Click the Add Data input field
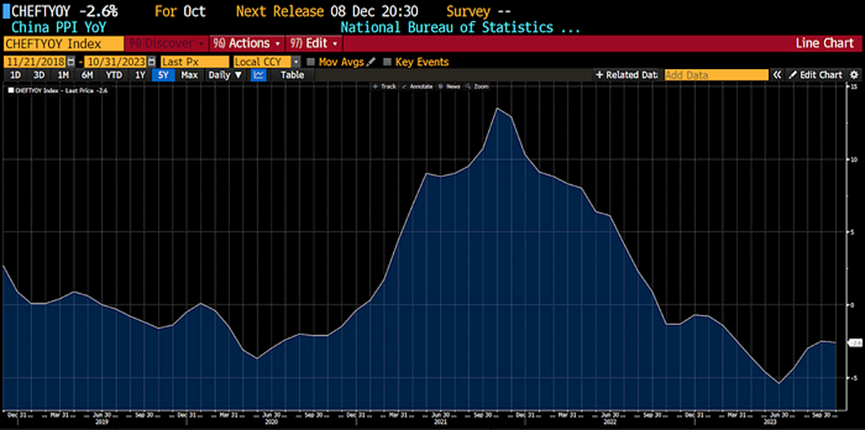The image size is (865, 430). (x=716, y=75)
